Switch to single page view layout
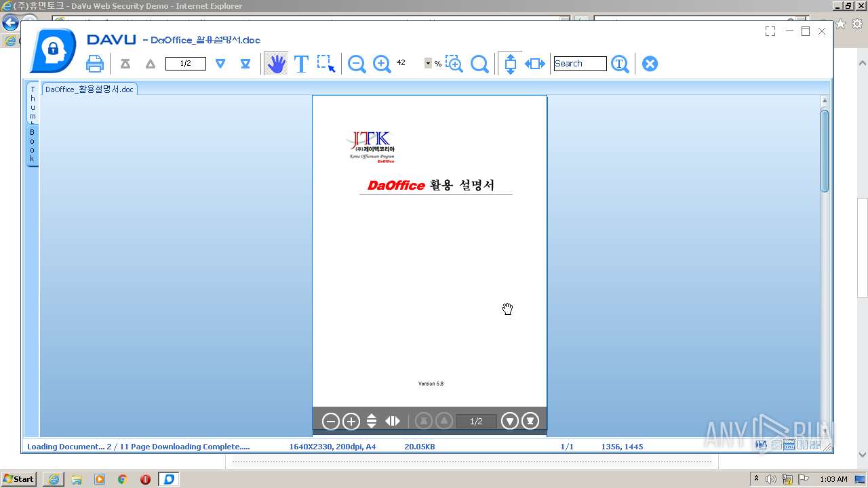The image size is (868, 488). tap(776, 445)
